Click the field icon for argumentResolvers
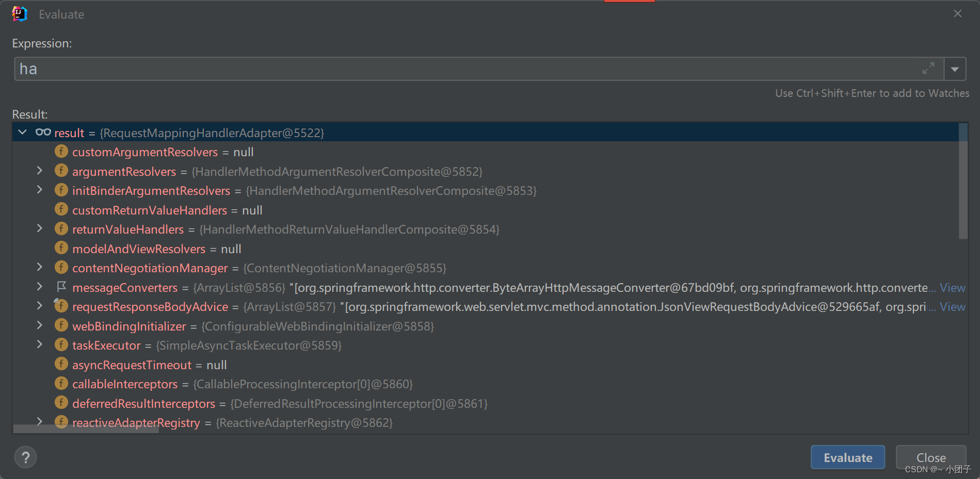 point(61,171)
